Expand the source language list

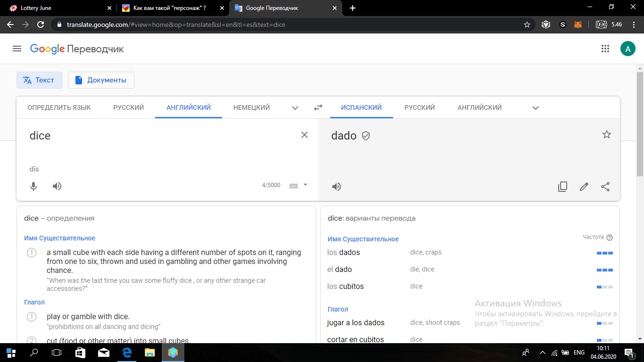(295, 108)
